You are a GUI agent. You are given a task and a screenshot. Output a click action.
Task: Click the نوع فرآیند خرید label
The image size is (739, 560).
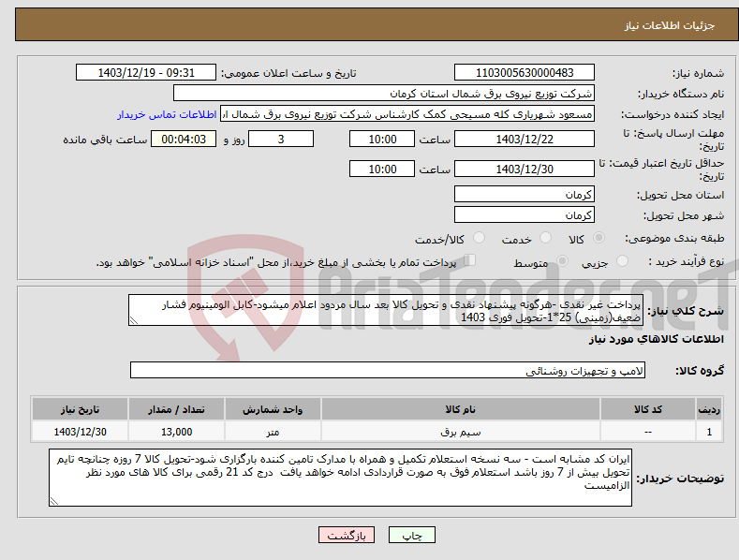[x=687, y=261]
